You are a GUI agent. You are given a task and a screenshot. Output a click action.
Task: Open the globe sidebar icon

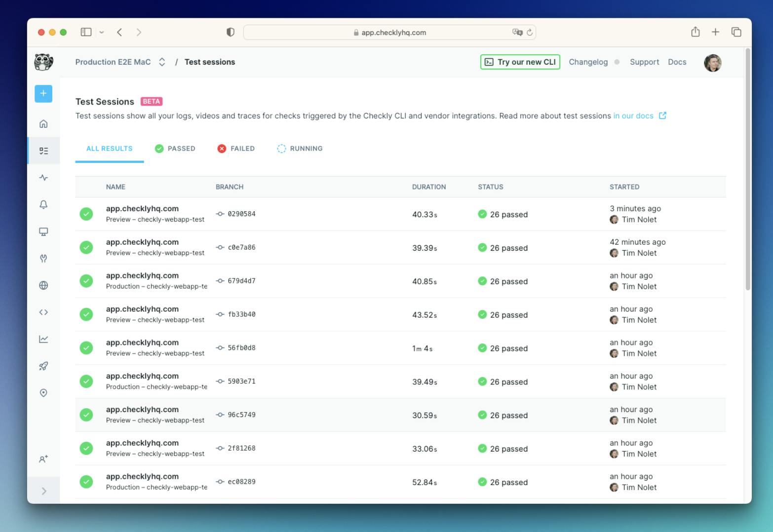43,285
